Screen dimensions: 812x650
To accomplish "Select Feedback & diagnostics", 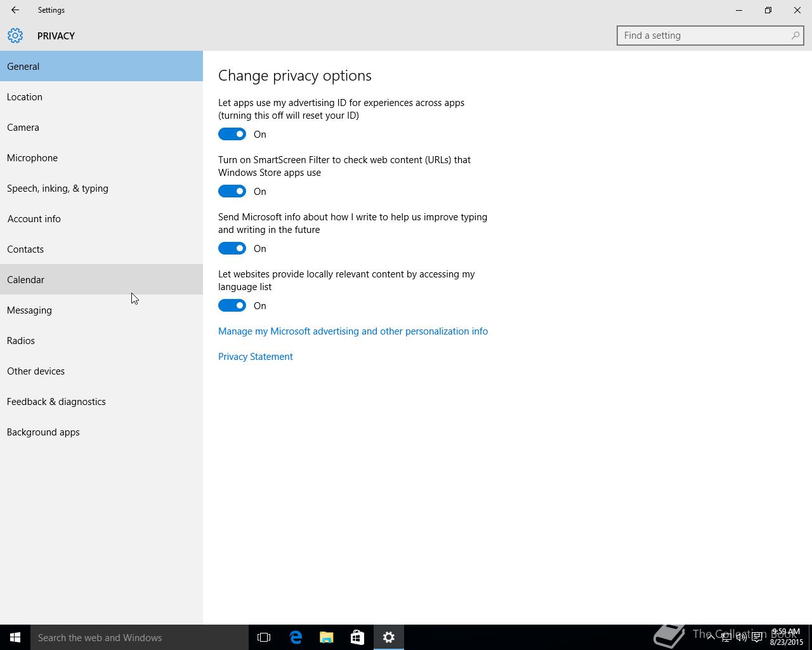I will (x=101, y=401).
